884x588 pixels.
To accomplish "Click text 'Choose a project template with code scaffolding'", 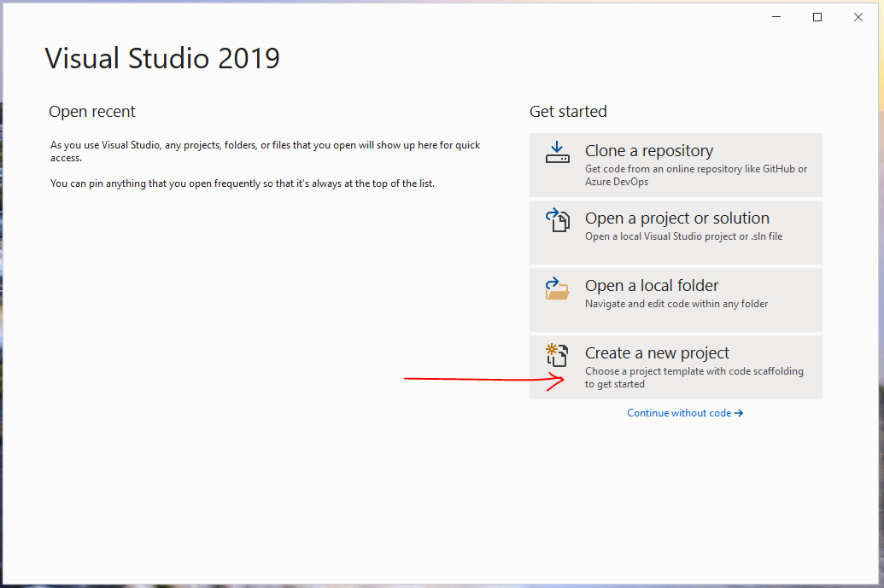I will click(x=694, y=371).
